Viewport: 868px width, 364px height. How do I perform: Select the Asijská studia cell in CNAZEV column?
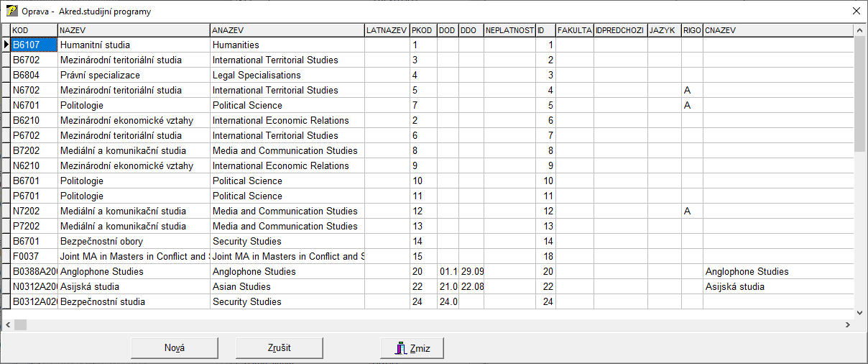pyautogui.click(x=777, y=286)
